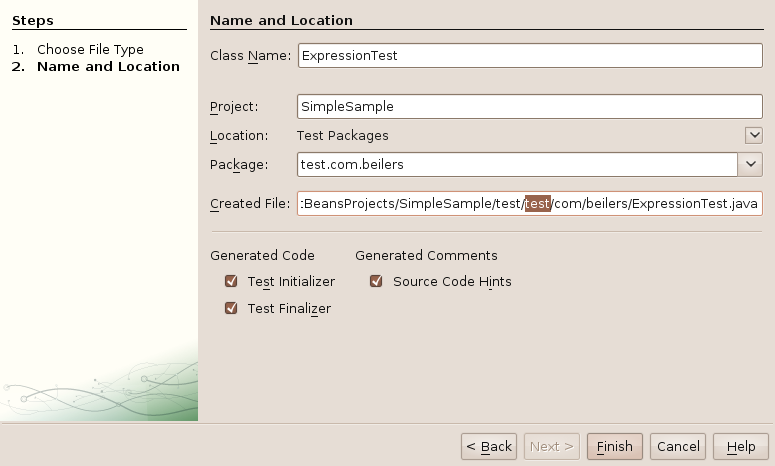Click the Finish button

[x=614, y=446]
